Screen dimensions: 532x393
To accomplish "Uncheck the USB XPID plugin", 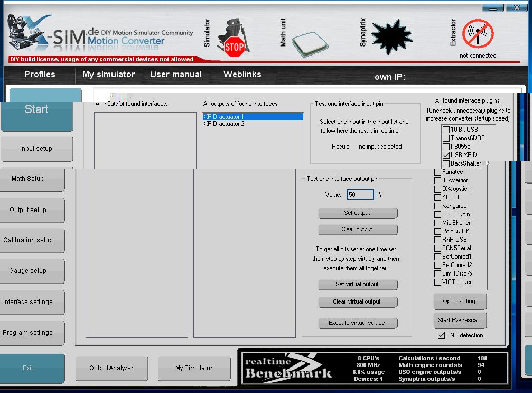I will [446, 155].
